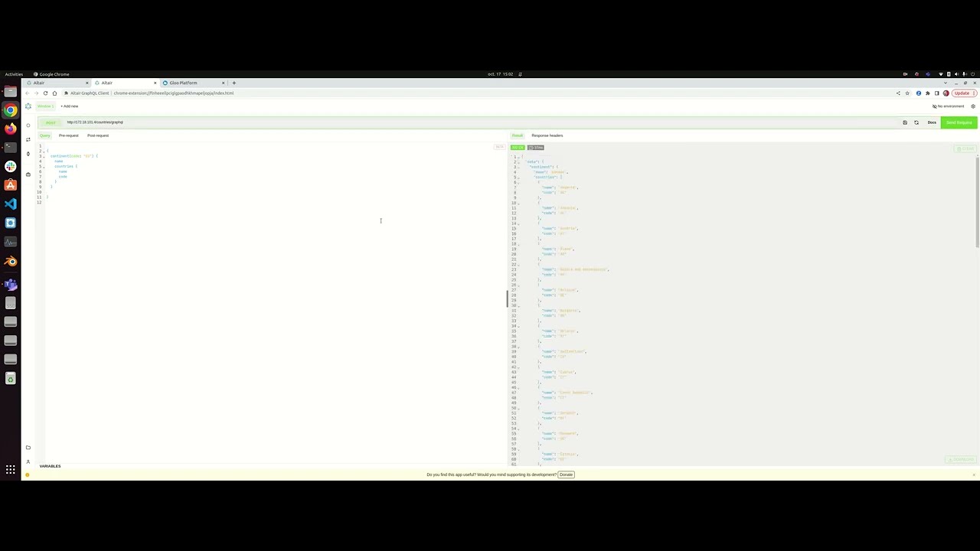
Task: Click the DOWNLOAD result button
Action: point(961,460)
